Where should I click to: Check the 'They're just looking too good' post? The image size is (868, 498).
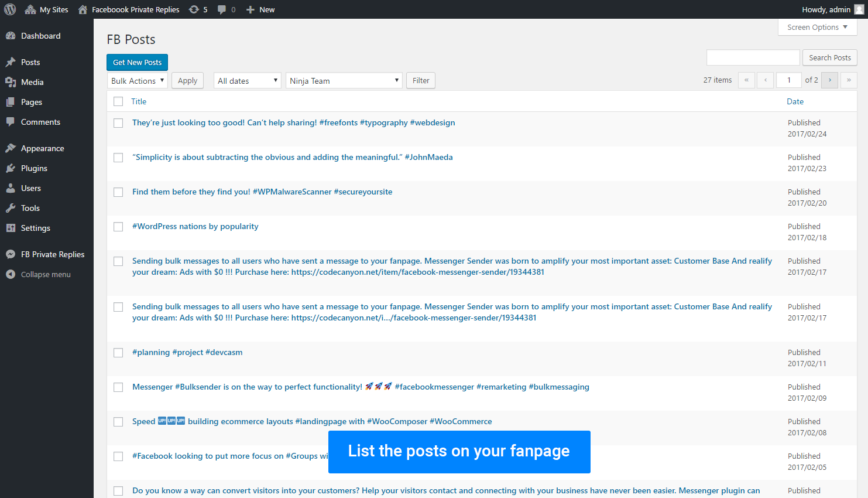118,123
